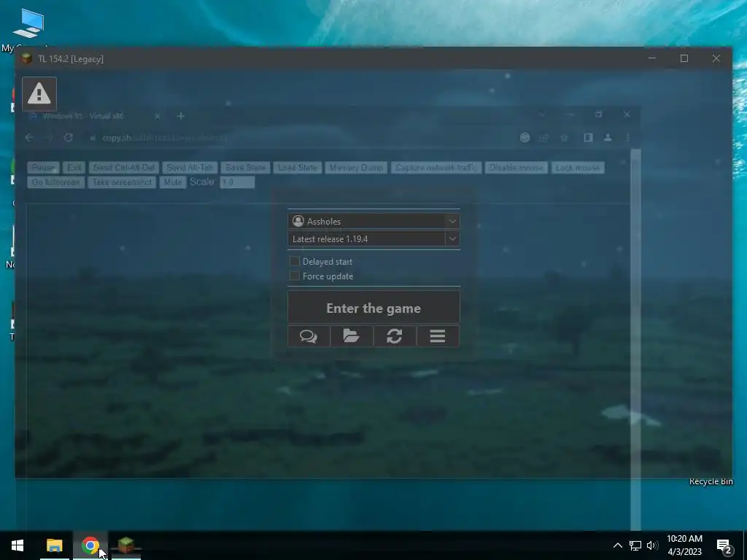This screenshot has width=747, height=560.
Task: Click the Save State button
Action: (245, 168)
